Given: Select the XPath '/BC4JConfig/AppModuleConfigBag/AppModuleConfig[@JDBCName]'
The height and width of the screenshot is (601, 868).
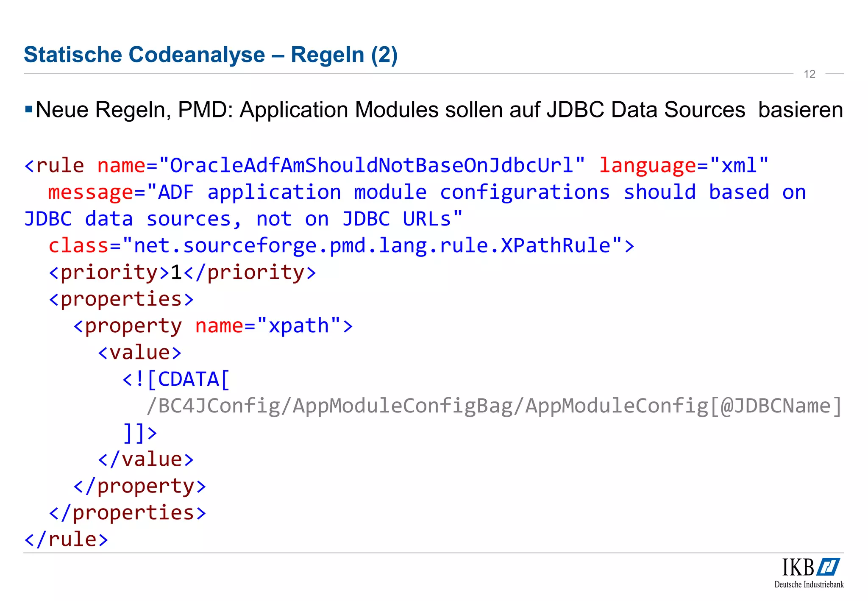Looking at the screenshot, I should click(494, 406).
